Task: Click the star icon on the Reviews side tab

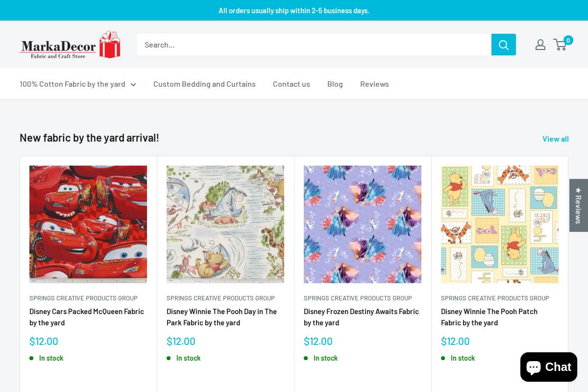Action: tap(578, 191)
